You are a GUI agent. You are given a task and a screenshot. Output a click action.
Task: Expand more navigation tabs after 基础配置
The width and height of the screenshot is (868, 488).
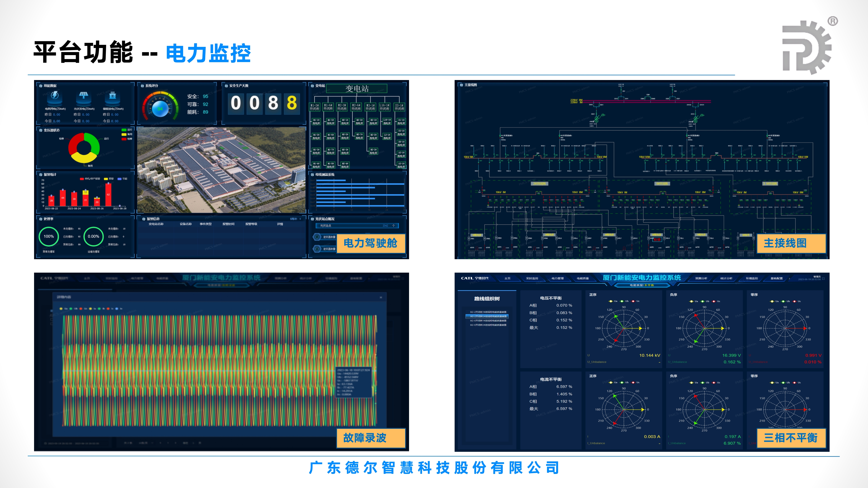coord(789,278)
